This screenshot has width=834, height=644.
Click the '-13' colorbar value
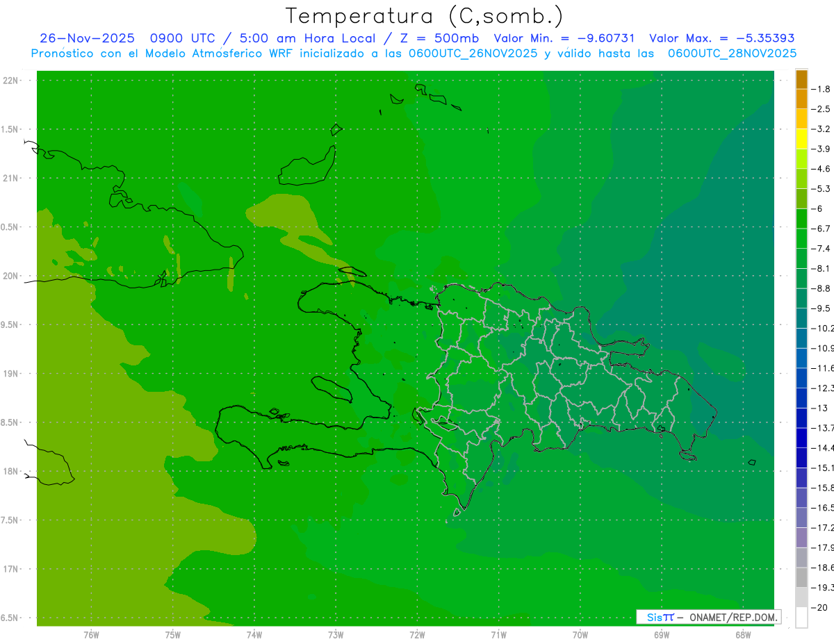[820, 408]
